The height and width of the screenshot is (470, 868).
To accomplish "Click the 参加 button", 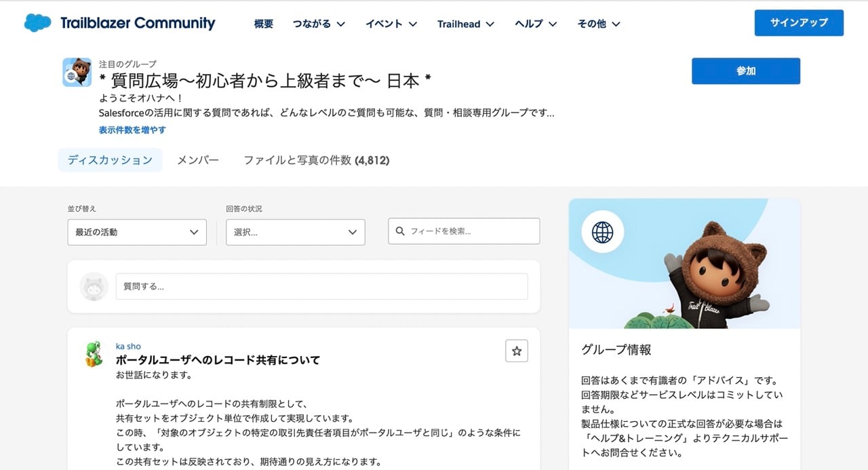I will [746, 71].
